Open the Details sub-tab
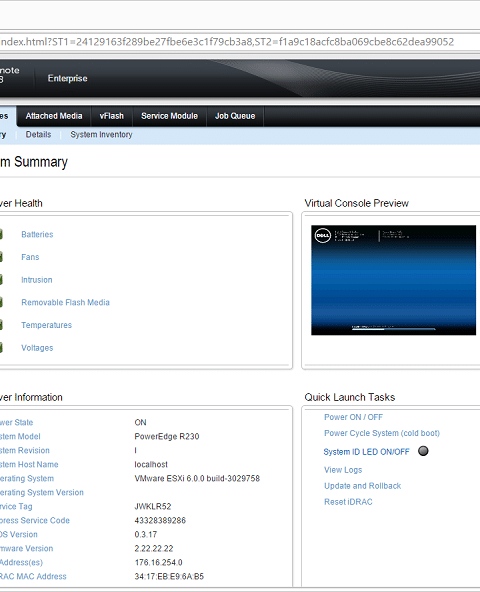The height and width of the screenshot is (592, 480). [38, 134]
